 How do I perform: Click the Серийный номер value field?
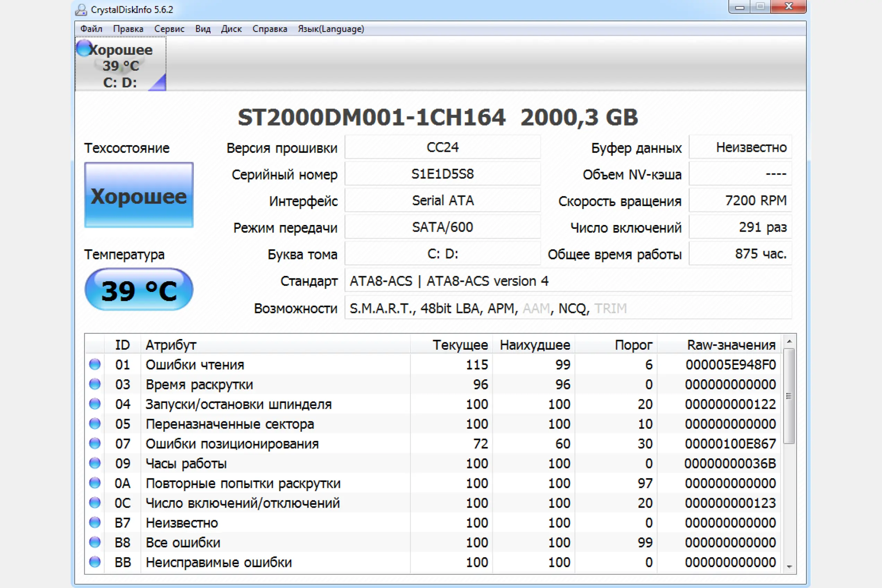[x=442, y=174]
